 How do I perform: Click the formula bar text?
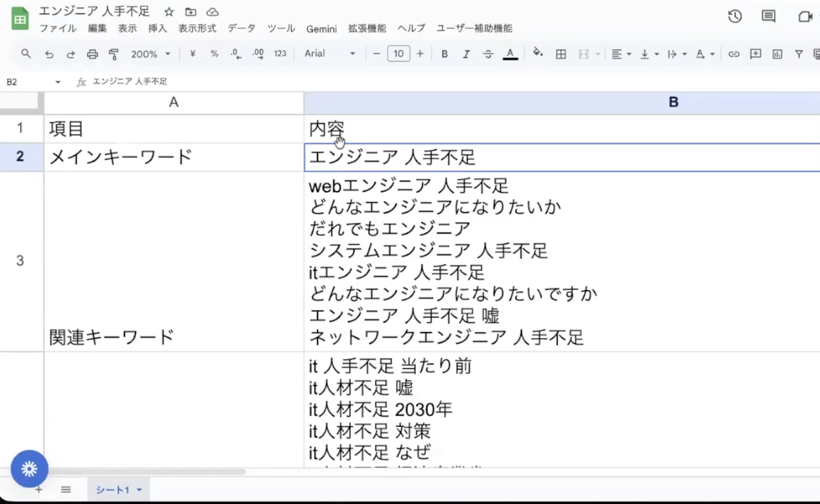[x=130, y=81]
